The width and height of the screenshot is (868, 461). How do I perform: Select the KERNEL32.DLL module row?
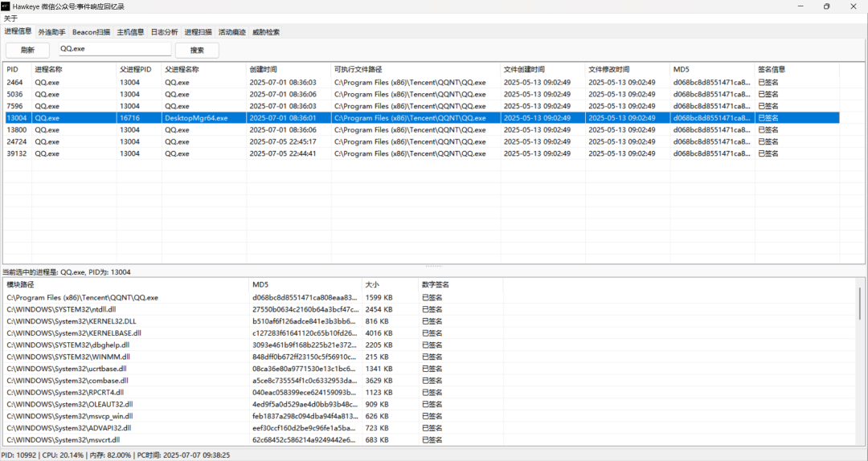pyautogui.click(x=253, y=321)
